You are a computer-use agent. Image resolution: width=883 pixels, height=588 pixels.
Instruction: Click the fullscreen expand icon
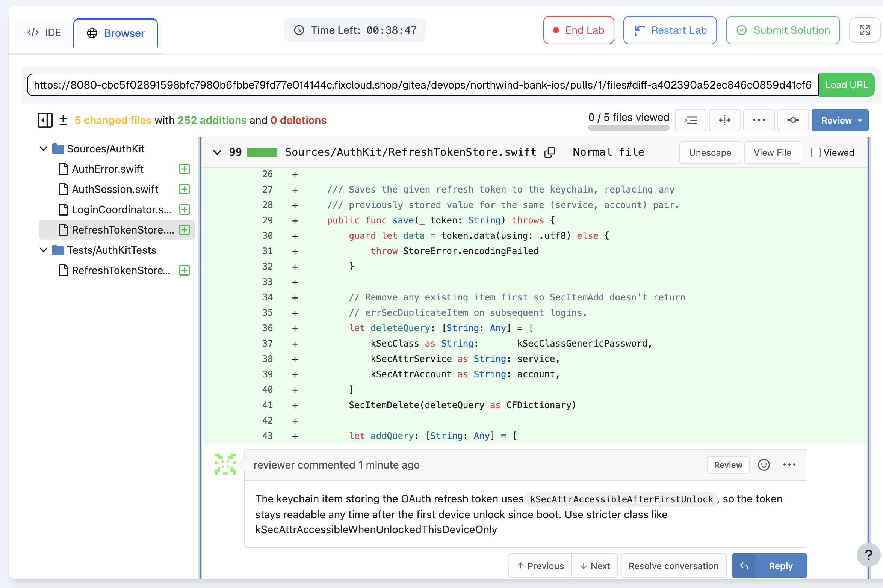point(865,30)
